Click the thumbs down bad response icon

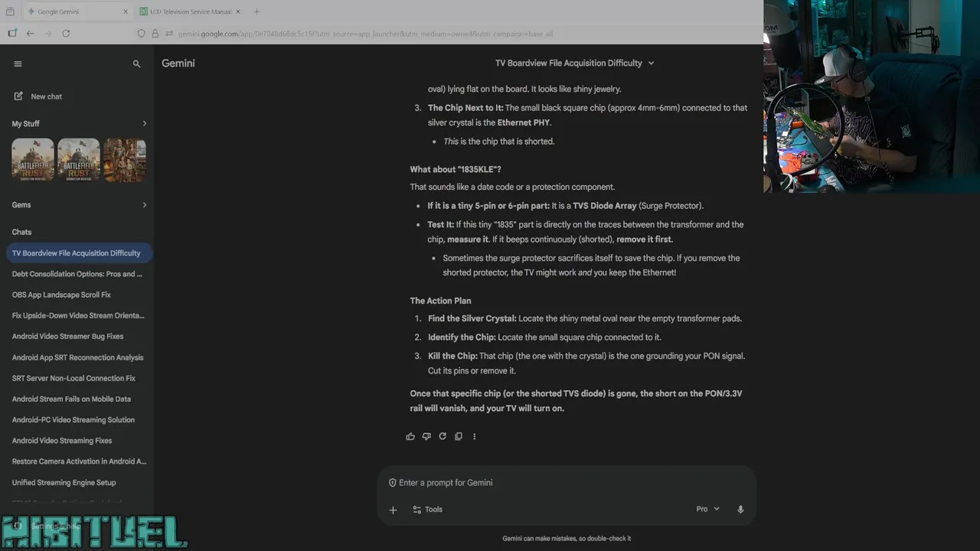click(x=426, y=436)
